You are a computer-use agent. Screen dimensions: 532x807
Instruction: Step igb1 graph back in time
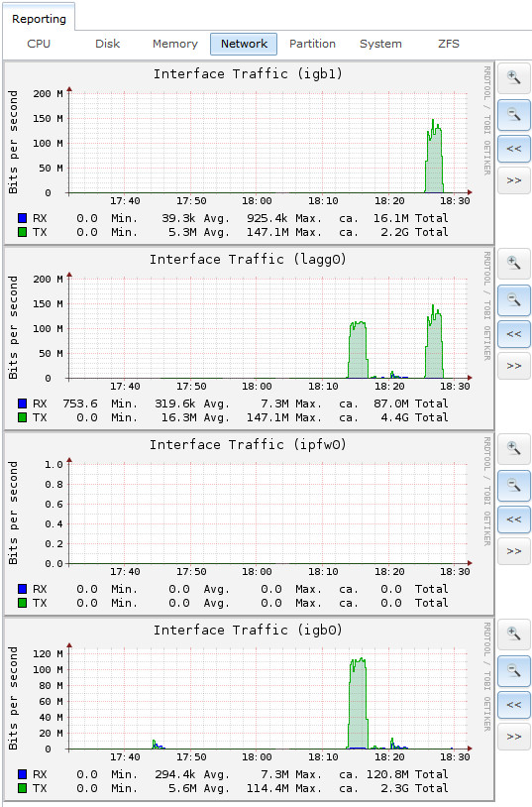pos(513,149)
